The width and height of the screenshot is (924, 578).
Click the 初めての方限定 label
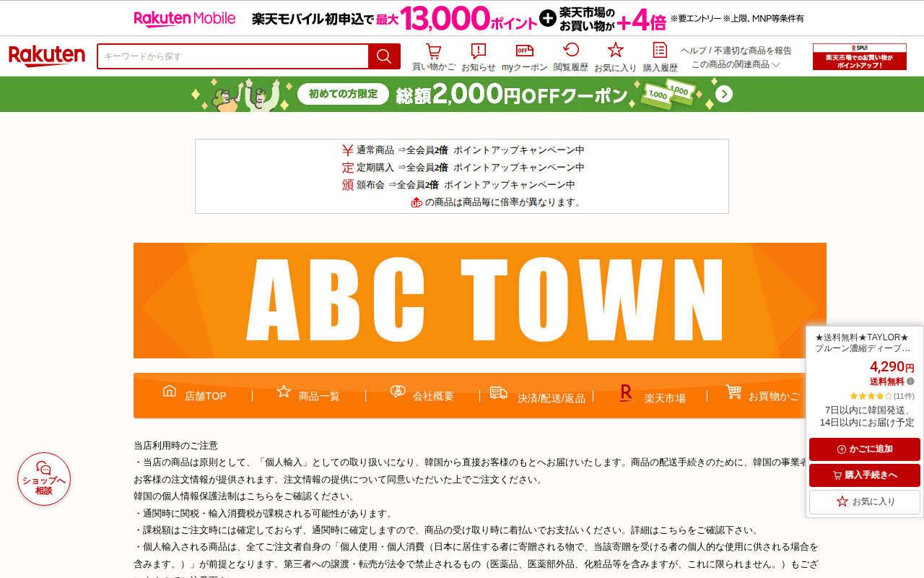343,94
